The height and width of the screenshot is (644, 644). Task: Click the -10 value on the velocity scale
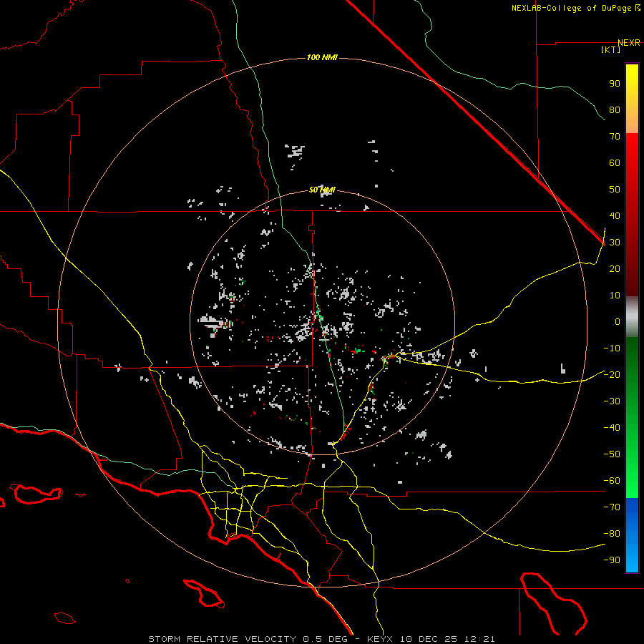tap(612, 348)
